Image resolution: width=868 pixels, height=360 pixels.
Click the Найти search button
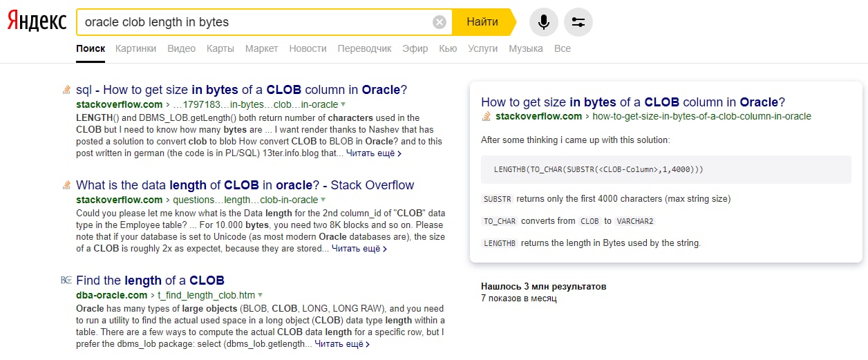pyautogui.click(x=482, y=22)
